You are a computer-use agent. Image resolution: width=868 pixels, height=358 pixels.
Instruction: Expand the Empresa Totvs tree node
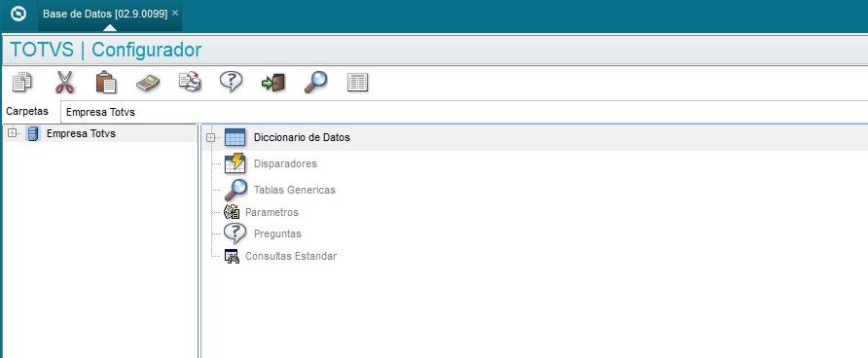[x=12, y=133]
